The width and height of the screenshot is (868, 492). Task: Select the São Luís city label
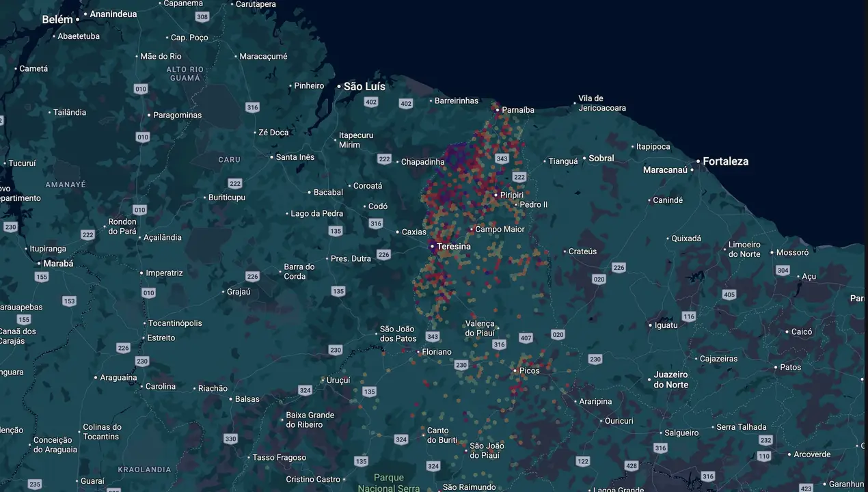[364, 87]
